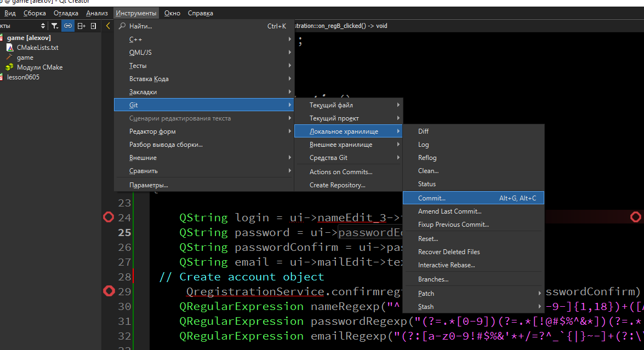644x350 pixels.
Task: Click CMakeLists.txt file icon in tree
Action: pyautogui.click(x=10, y=48)
